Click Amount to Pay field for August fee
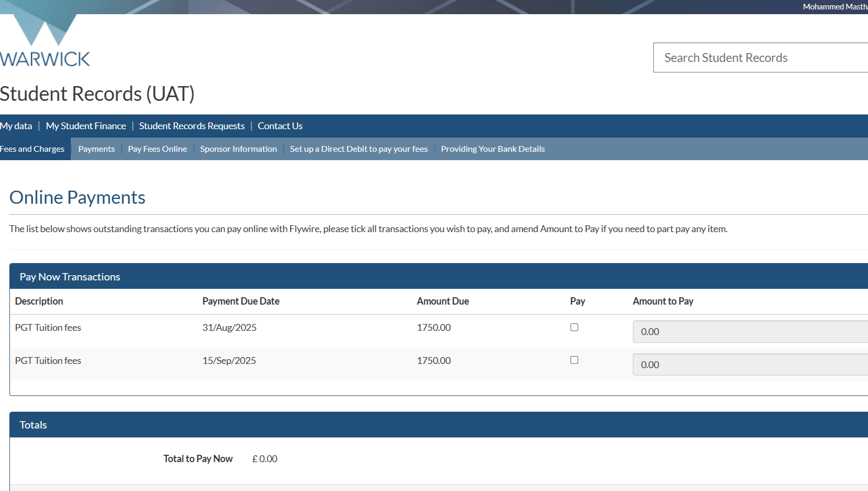Image resolution: width=868 pixels, height=491 pixels. [750, 332]
